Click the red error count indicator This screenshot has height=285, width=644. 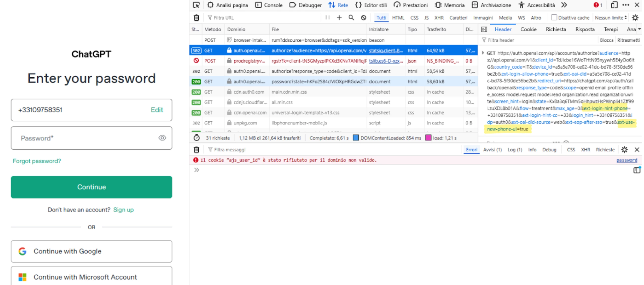coord(598,5)
